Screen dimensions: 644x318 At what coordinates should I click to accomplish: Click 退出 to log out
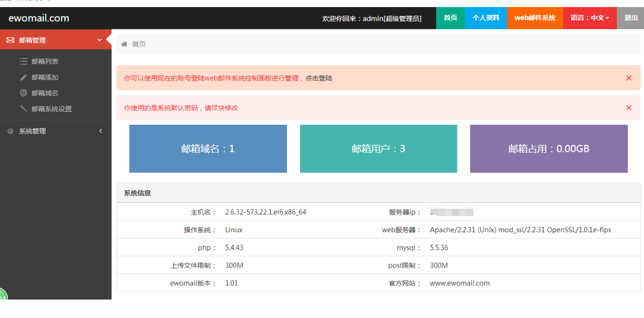(631, 18)
